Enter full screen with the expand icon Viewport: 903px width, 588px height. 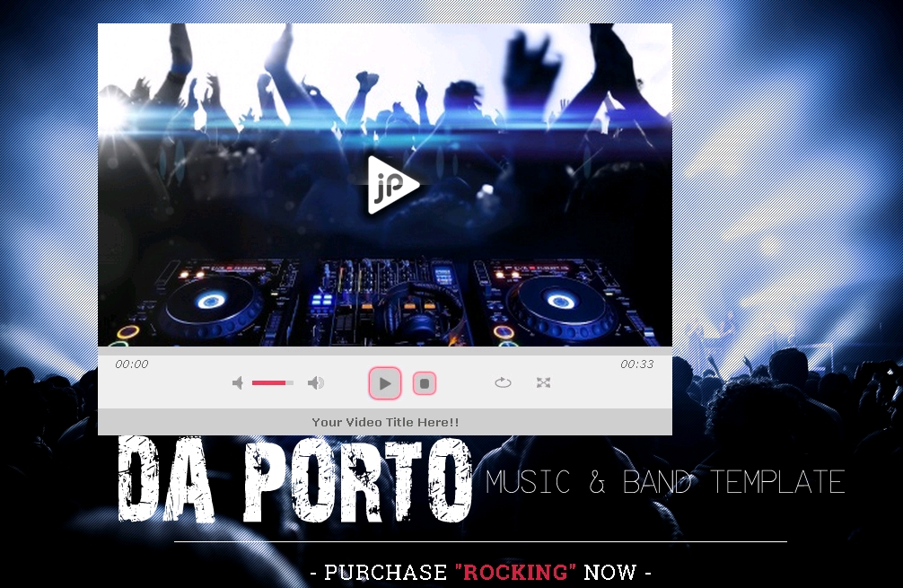[x=543, y=382]
